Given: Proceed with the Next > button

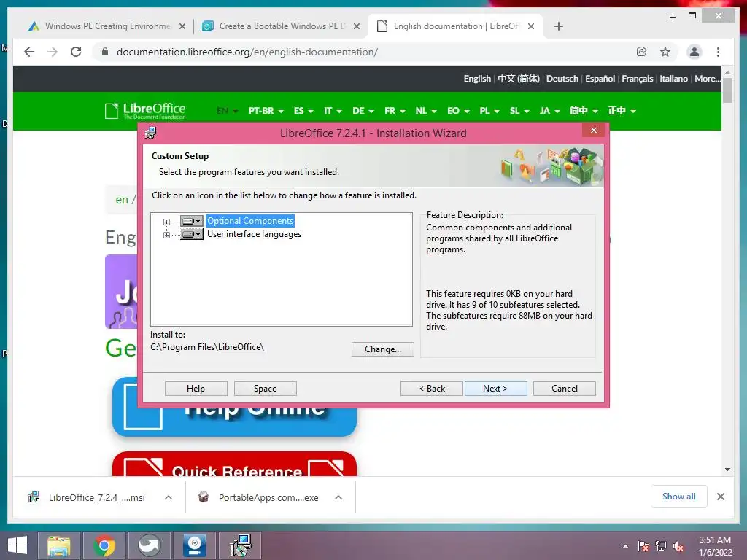Looking at the screenshot, I should coord(495,389).
